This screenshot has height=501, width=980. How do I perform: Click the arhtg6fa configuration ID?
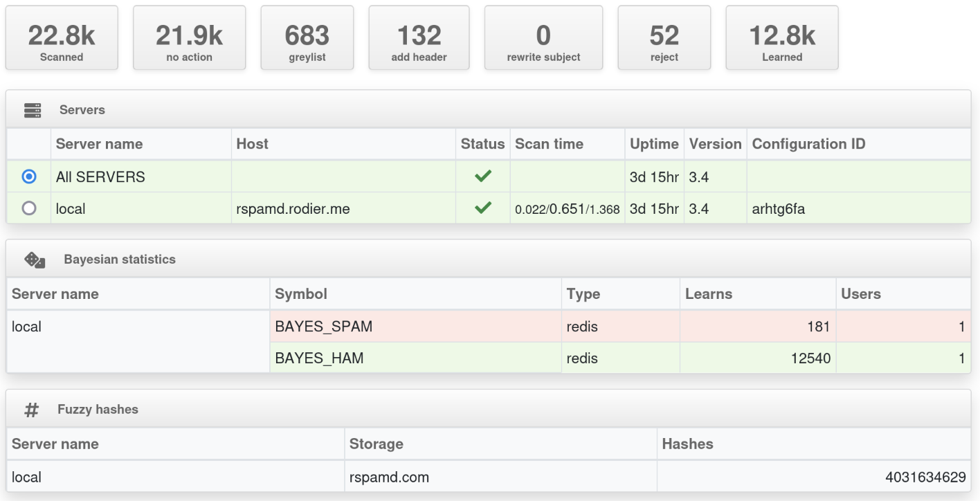click(x=779, y=209)
